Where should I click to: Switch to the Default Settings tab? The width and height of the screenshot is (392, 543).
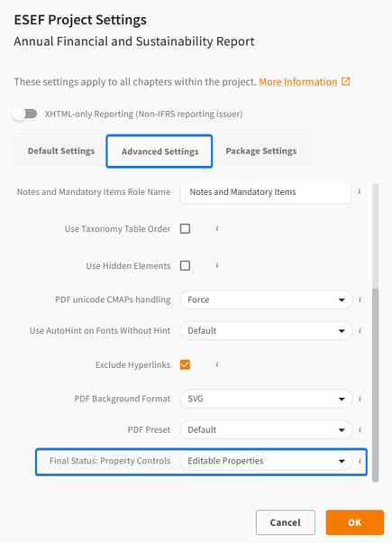61,151
